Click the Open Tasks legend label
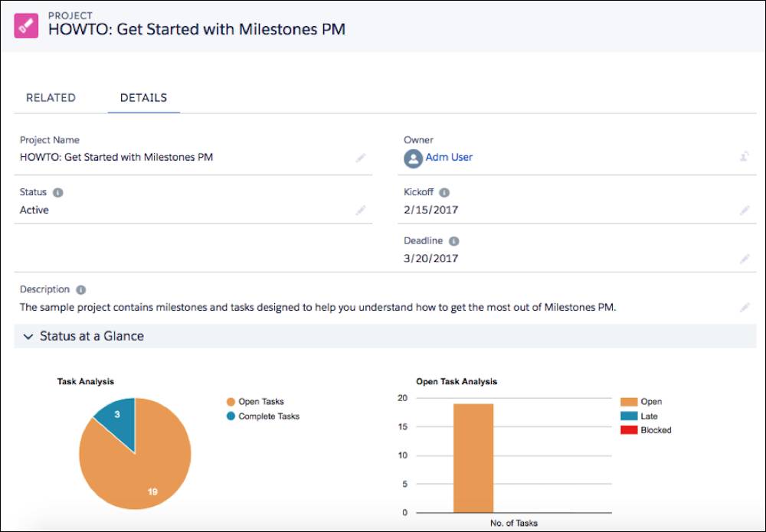 pos(261,402)
